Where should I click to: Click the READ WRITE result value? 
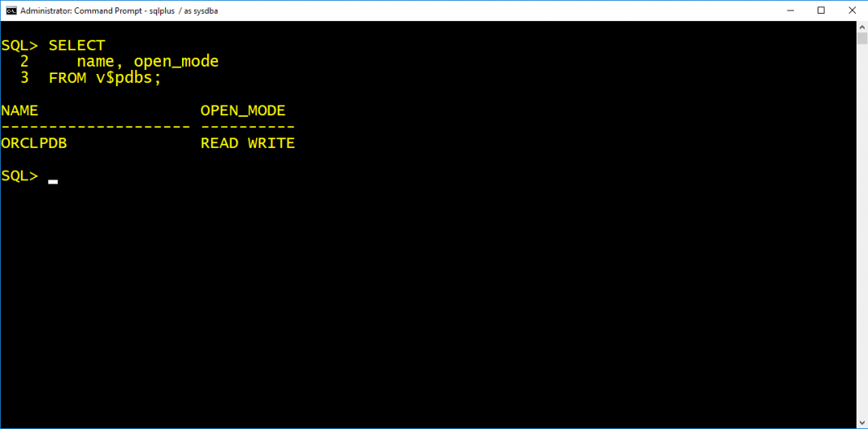click(247, 143)
